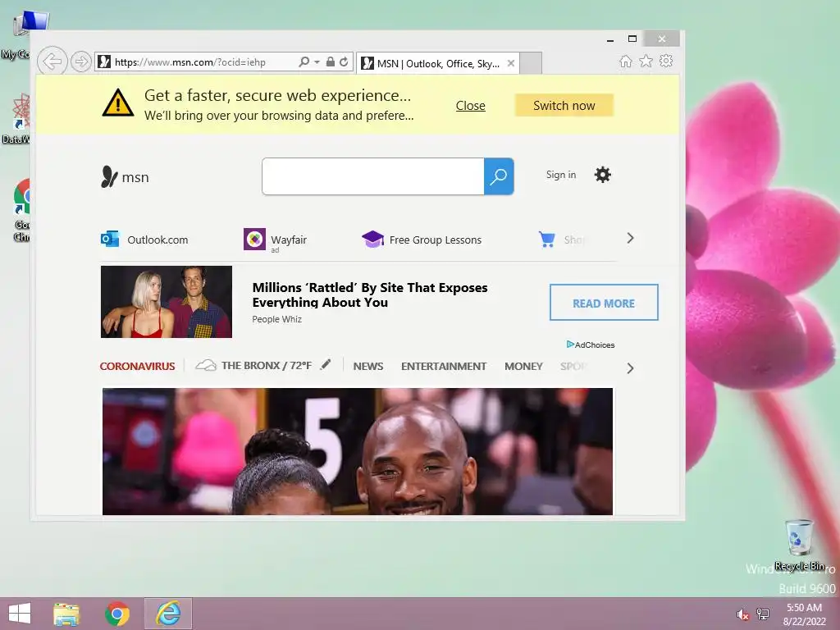
Task: Open the featured story large photo
Action: (358, 452)
